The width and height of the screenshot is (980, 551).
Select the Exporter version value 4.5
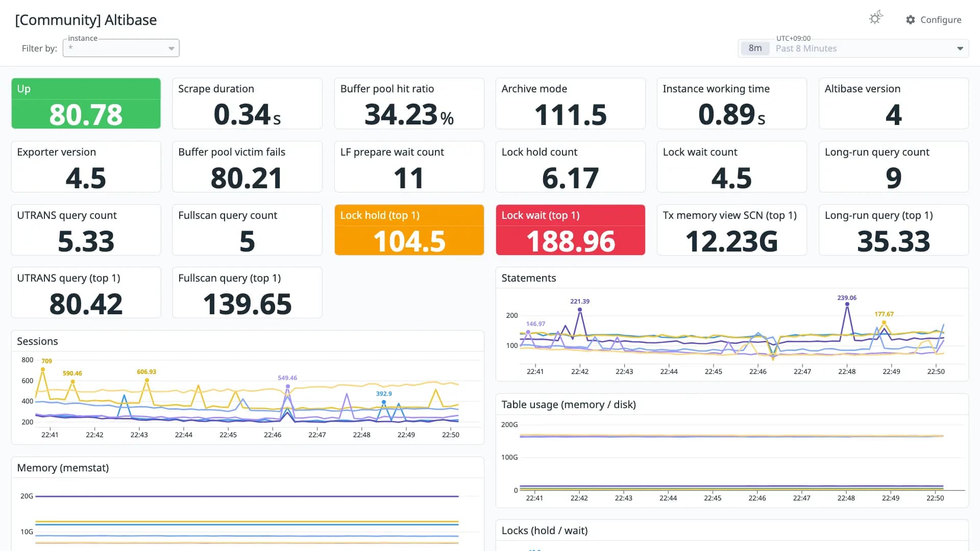pos(86,178)
